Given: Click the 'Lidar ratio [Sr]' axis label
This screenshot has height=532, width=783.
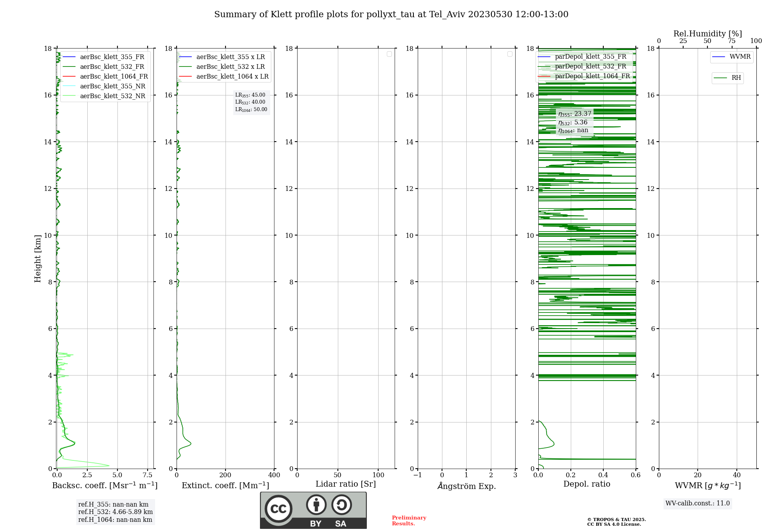Looking at the screenshot, I should pyautogui.click(x=346, y=484).
